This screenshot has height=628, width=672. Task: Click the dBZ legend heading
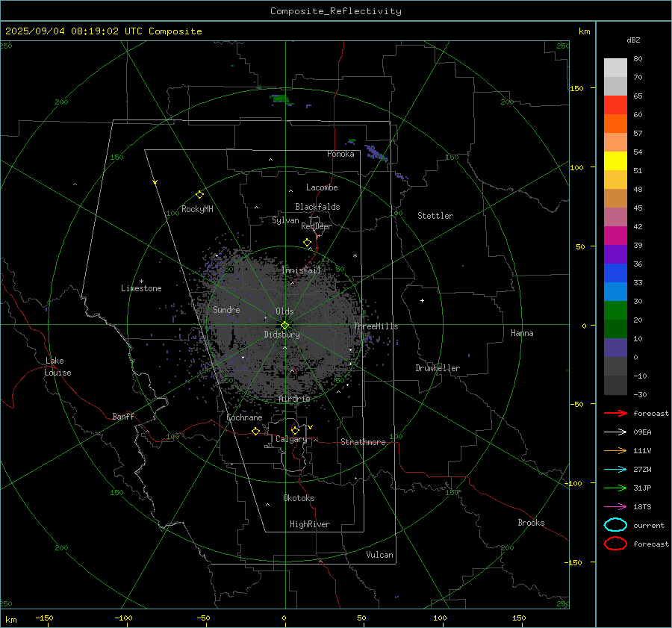633,40
